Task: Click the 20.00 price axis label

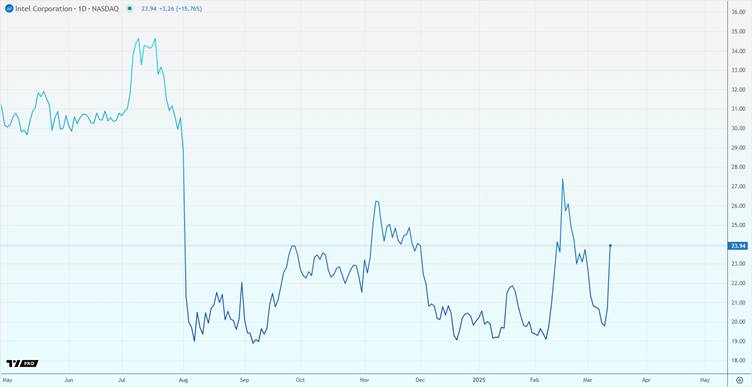Action: pos(738,322)
